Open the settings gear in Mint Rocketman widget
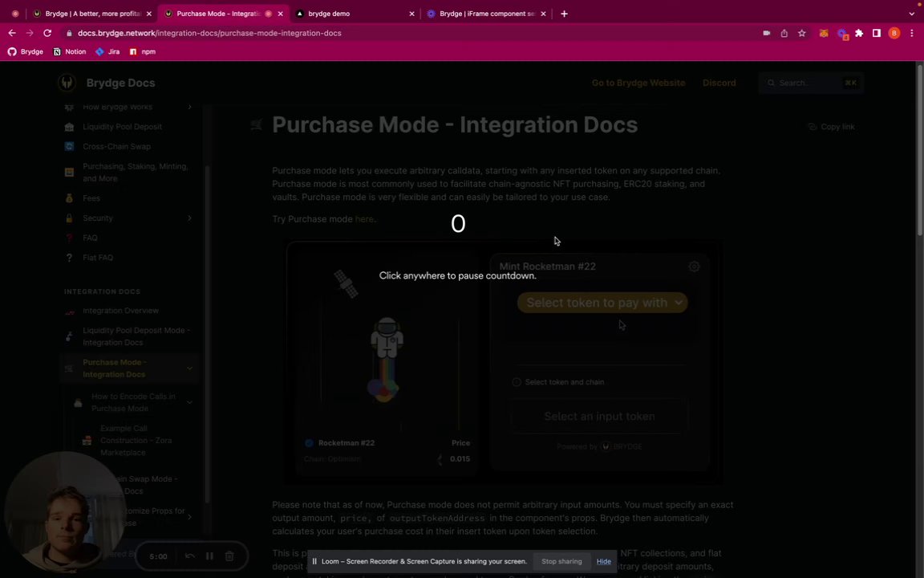 click(694, 267)
